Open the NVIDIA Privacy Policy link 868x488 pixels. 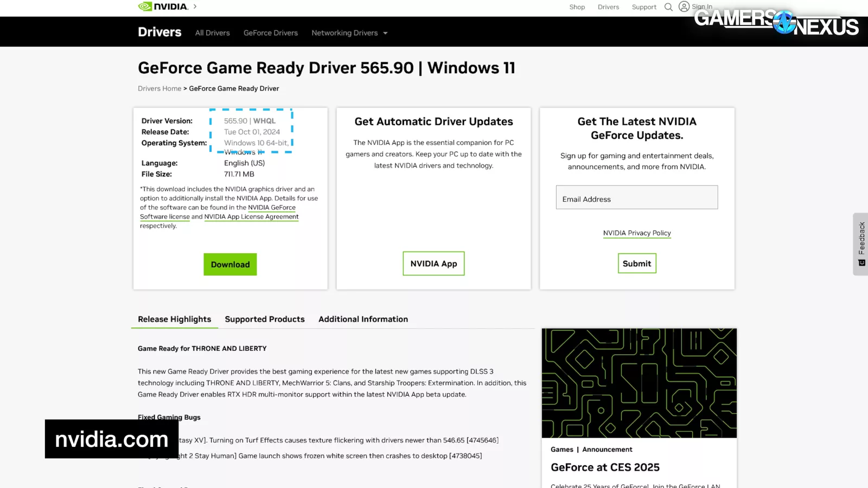pos(636,233)
